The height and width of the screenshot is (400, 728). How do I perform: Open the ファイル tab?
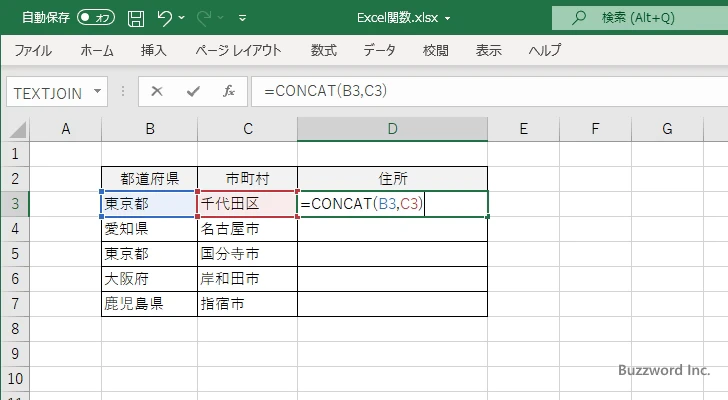(33, 50)
